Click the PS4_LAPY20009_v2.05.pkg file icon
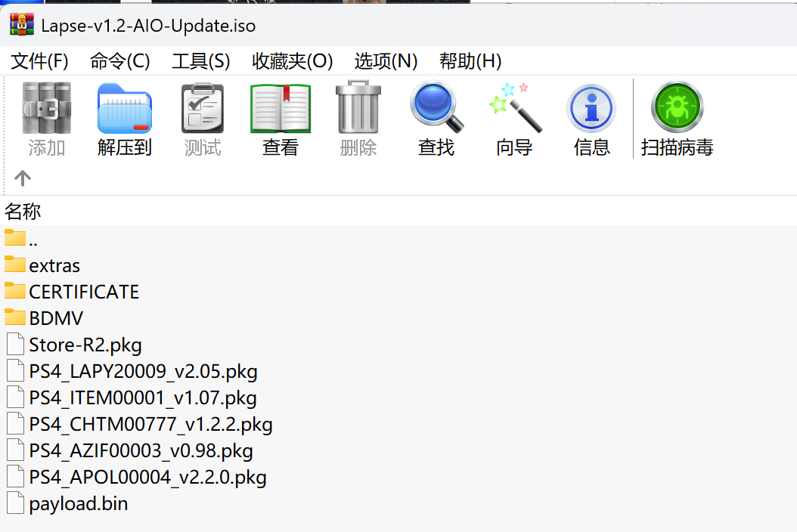 [x=15, y=370]
